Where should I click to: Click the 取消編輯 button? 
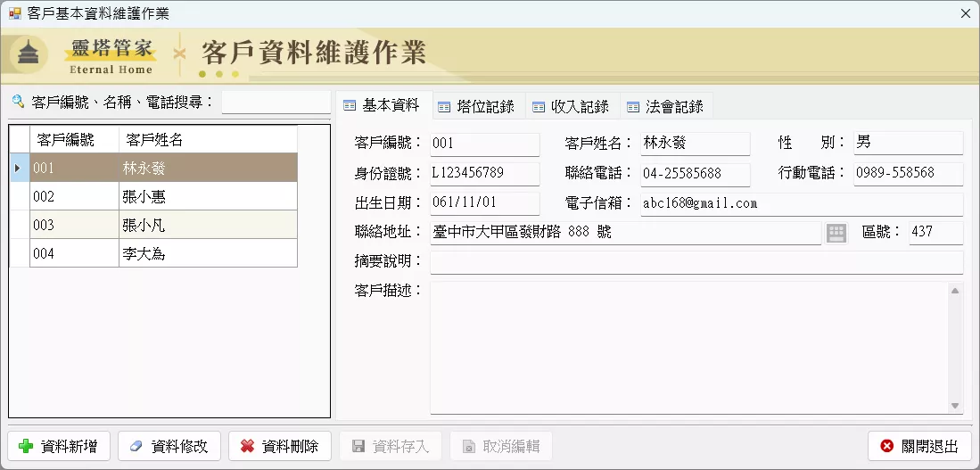[x=501, y=446]
